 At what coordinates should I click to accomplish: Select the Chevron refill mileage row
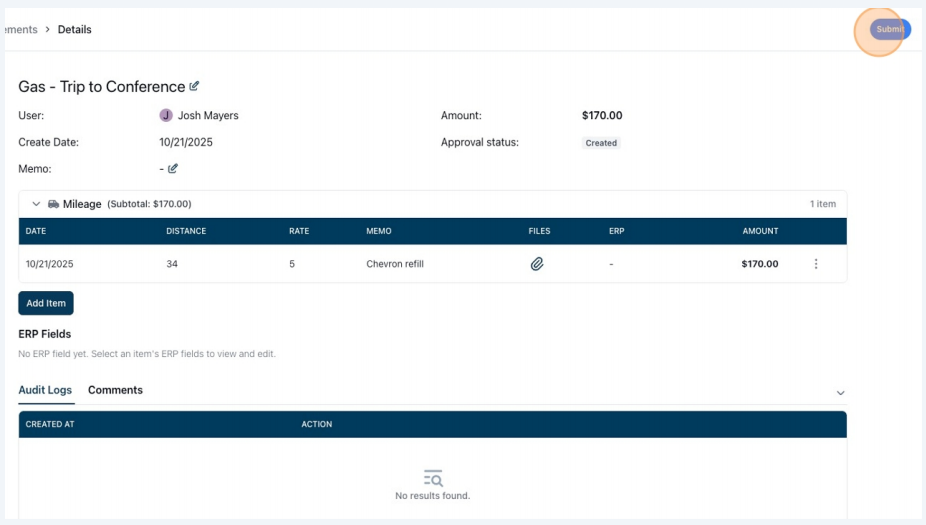[432, 264]
